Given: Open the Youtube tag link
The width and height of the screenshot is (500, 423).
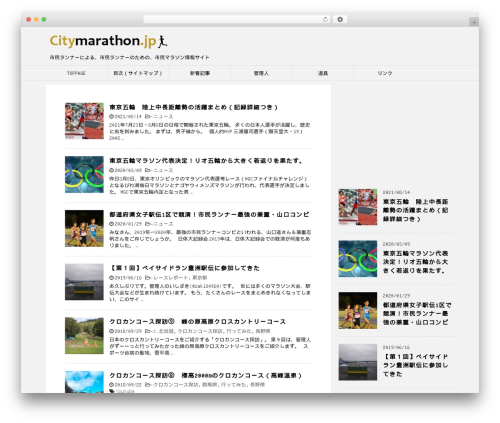Looking at the screenshot, I should coord(125,391).
